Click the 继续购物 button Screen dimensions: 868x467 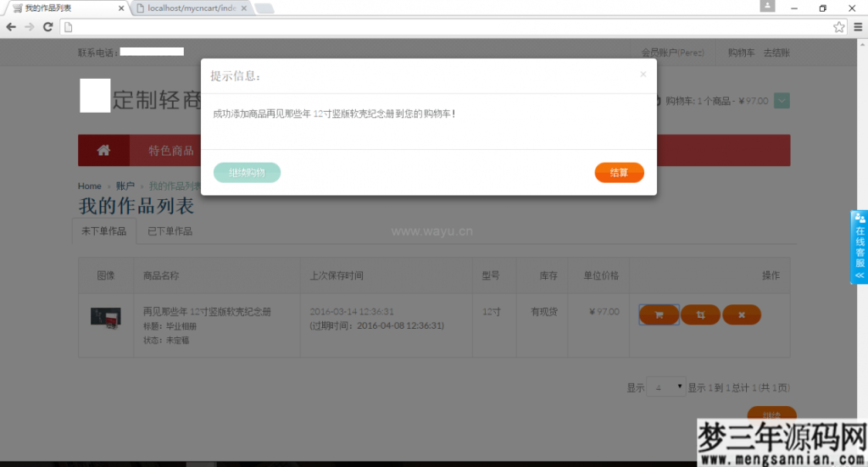[x=247, y=173]
